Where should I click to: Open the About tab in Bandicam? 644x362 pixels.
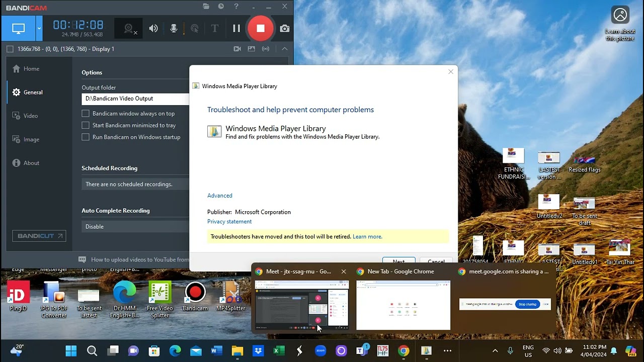[26, 163]
